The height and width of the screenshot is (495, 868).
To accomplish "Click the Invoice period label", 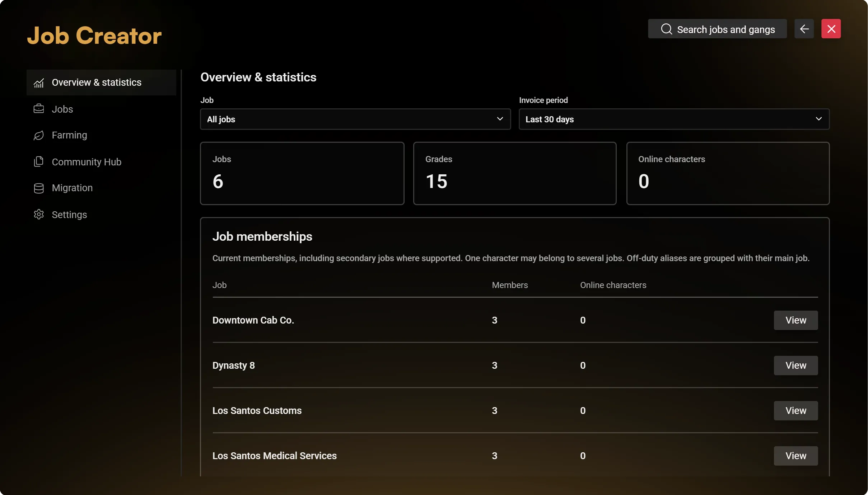I will coord(543,100).
